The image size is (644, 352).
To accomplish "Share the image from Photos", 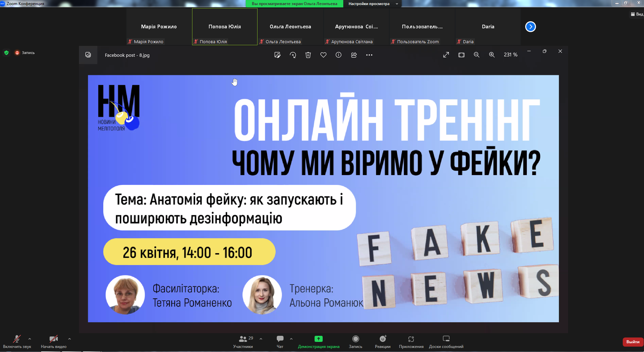I will [354, 55].
